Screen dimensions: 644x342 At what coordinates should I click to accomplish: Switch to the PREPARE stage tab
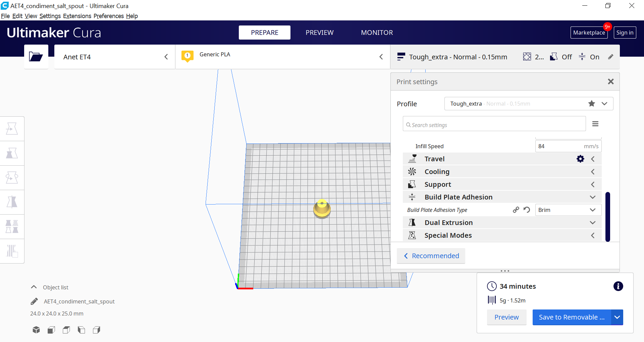[265, 33]
